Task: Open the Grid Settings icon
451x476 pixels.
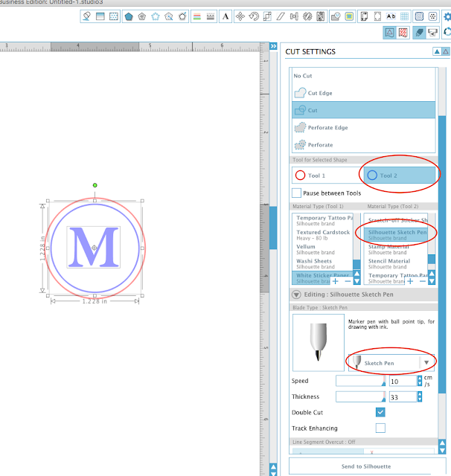Action: (405, 16)
